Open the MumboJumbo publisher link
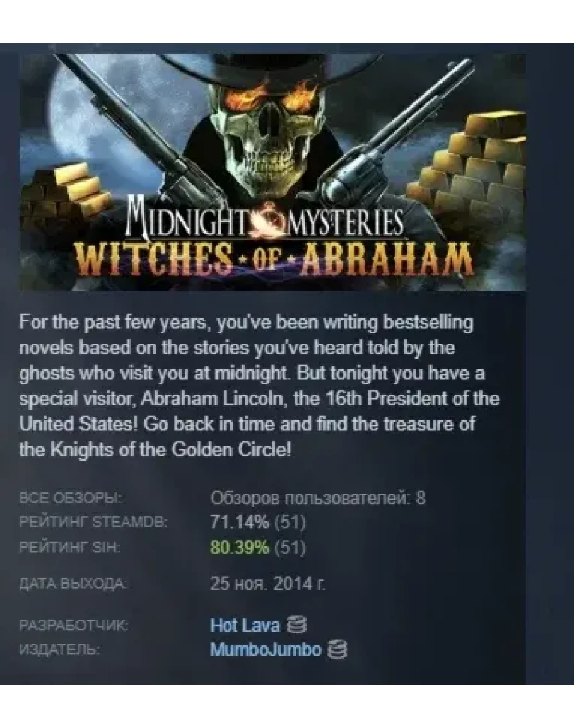Image resolution: width=574 pixels, height=728 pixels. [x=266, y=649]
